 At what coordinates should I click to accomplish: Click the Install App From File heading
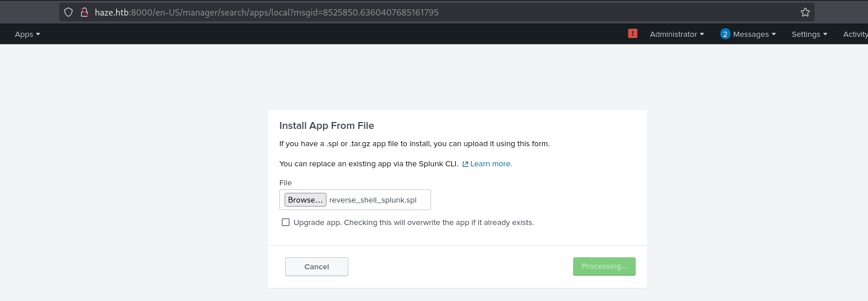[327, 125]
